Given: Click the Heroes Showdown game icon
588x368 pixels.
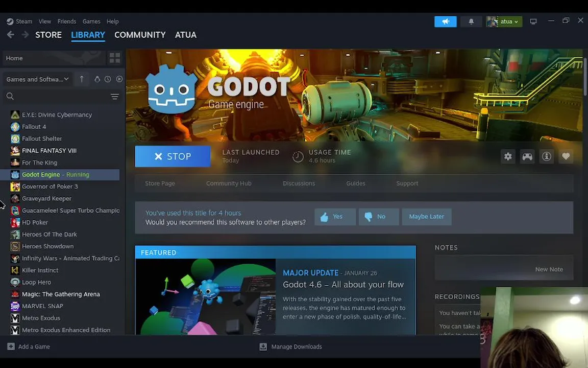Looking at the screenshot, I should pyautogui.click(x=15, y=246).
